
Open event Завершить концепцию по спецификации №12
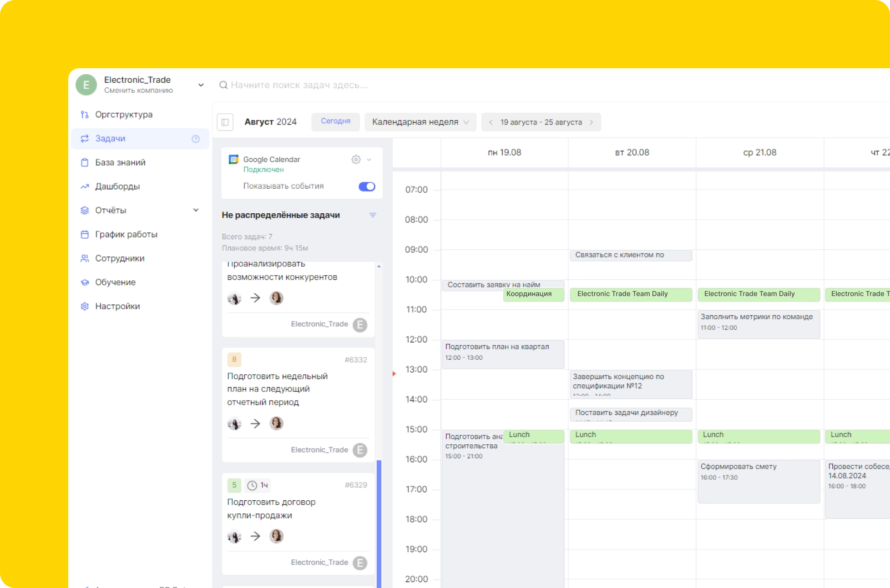click(631, 384)
